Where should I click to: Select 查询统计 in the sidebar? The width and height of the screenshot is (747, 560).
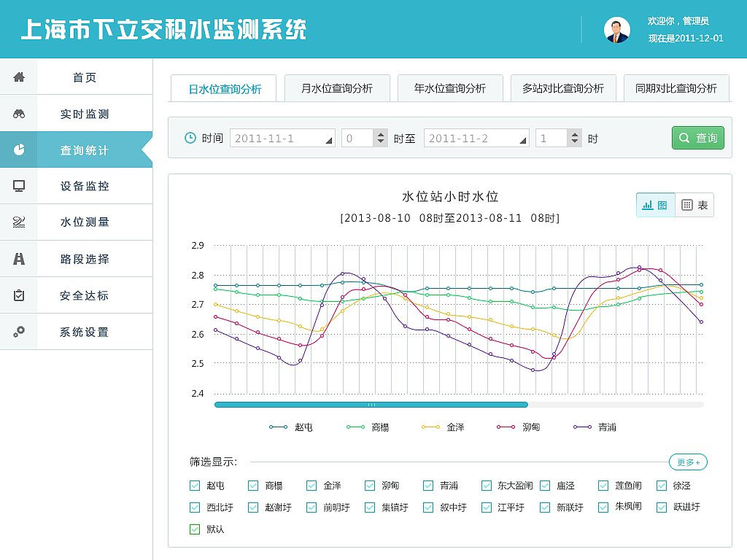point(76,149)
